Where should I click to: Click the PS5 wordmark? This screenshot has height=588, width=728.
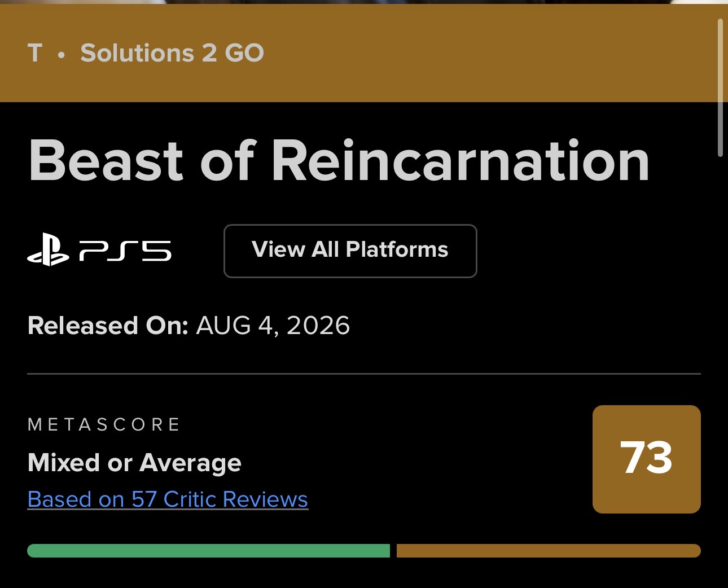click(125, 251)
